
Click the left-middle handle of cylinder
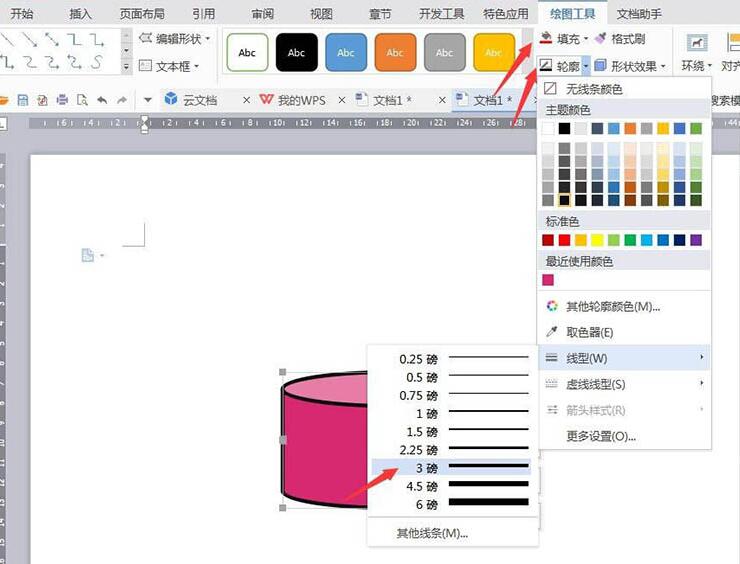tap(283, 440)
